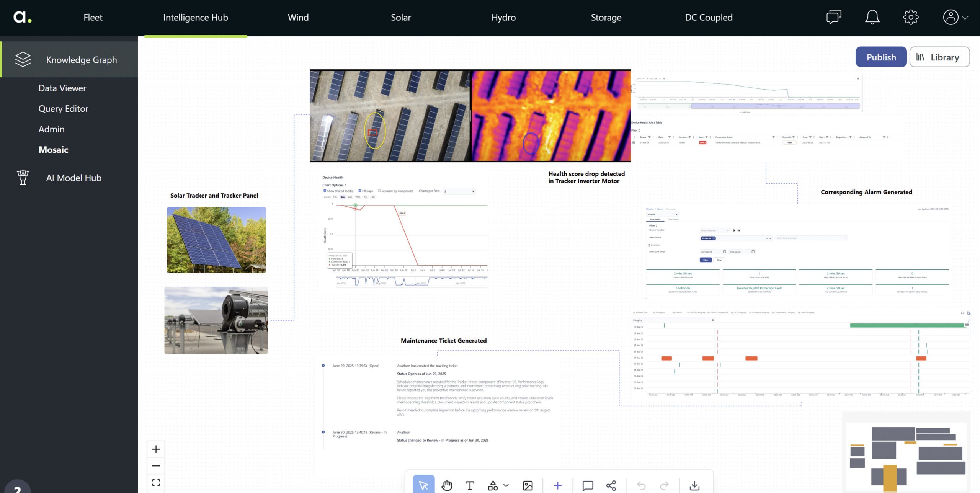The height and width of the screenshot is (493, 980).
Task: Click fit-to-screen canvas icon
Action: [x=156, y=482]
